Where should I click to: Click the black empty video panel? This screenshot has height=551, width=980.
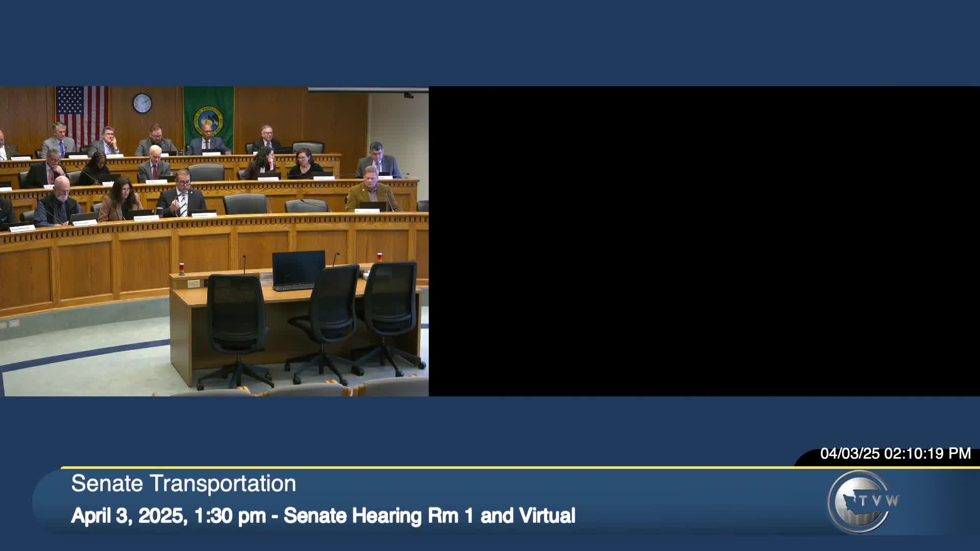(x=704, y=241)
